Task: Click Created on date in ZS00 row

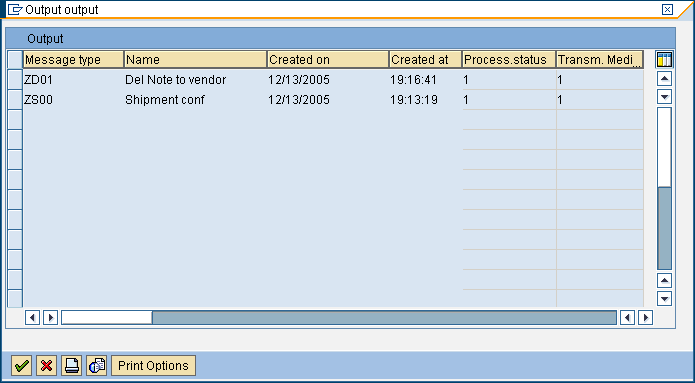Action: pyautogui.click(x=328, y=100)
